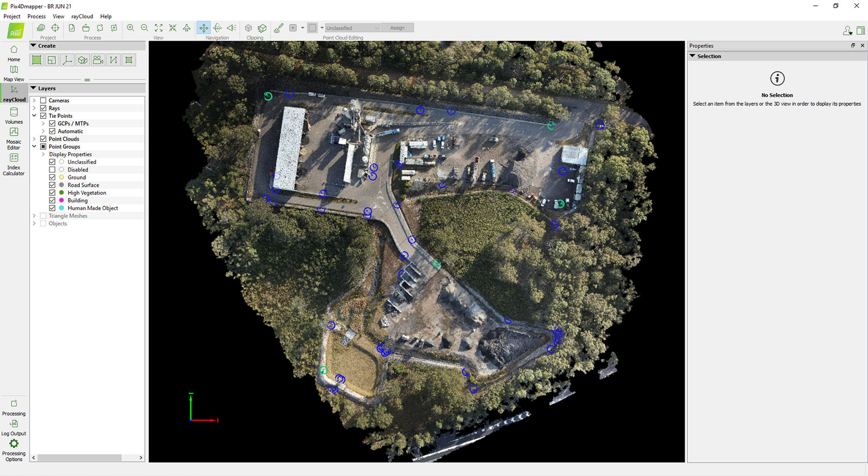Click the Human Made Object cyan swatch

pos(61,208)
